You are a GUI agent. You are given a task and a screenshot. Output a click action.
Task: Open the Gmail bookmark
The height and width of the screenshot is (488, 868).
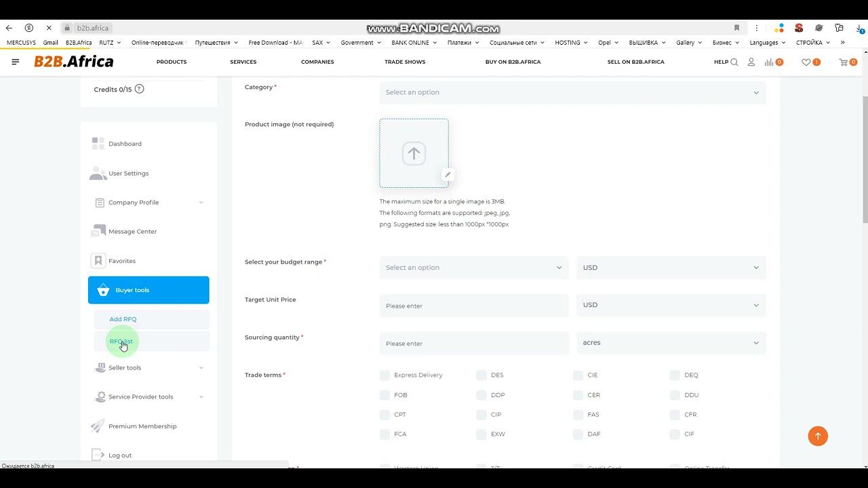pyautogui.click(x=51, y=43)
